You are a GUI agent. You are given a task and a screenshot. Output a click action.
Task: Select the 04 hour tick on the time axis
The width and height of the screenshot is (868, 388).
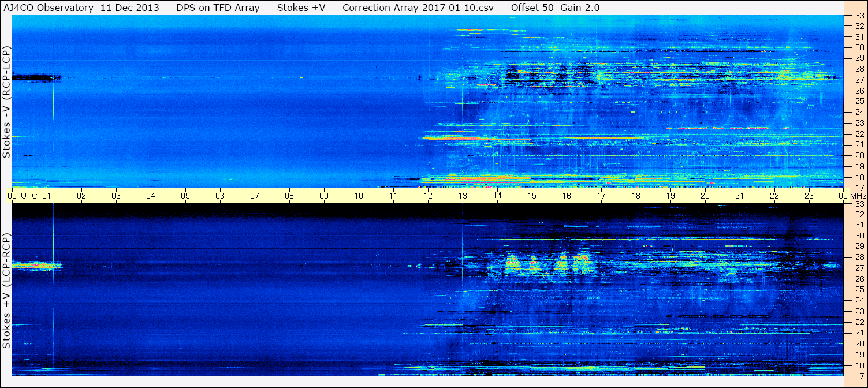click(x=151, y=196)
